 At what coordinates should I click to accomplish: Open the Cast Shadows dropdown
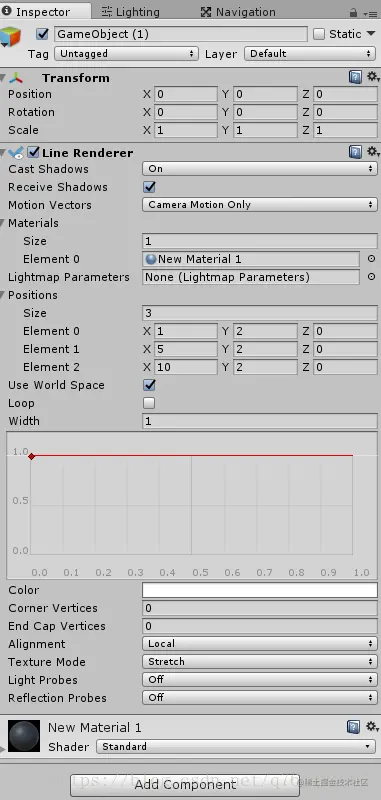[x=260, y=169]
